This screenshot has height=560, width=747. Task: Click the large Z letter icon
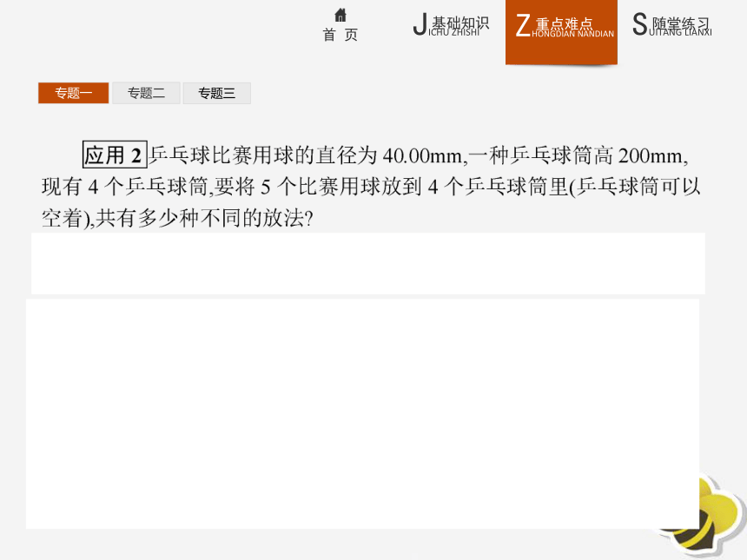pos(523,25)
